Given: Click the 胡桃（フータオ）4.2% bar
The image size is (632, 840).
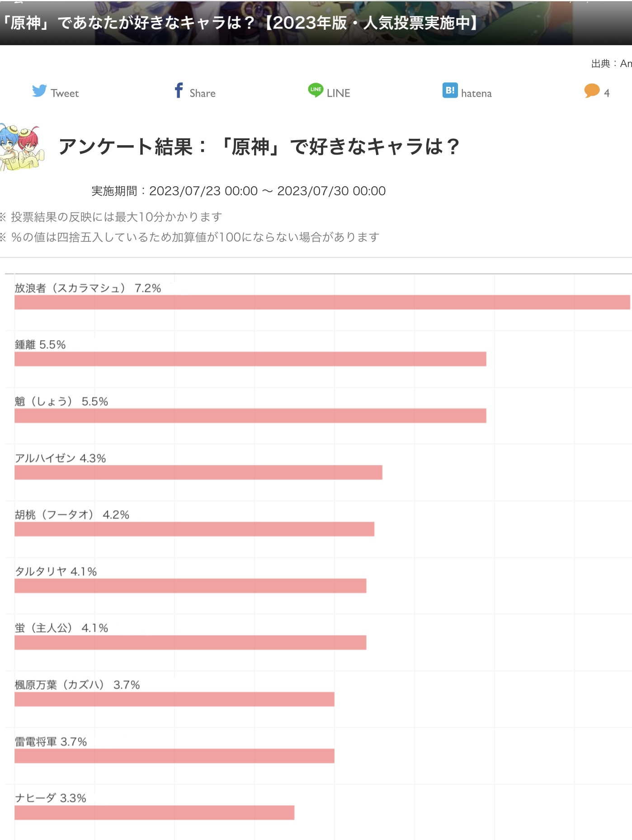Looking at the screenshot, I should tap(194, 529).
